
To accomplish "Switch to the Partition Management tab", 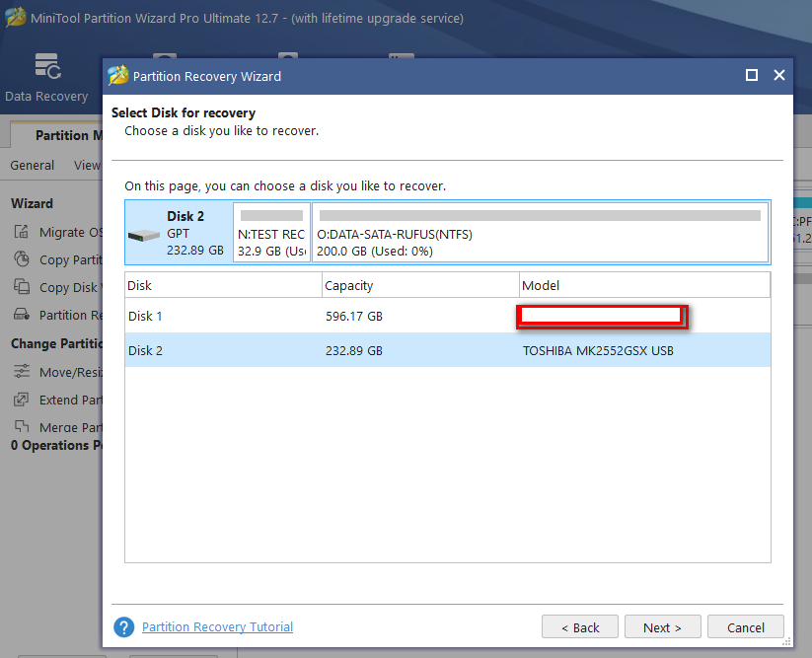I will coord(57,135).
